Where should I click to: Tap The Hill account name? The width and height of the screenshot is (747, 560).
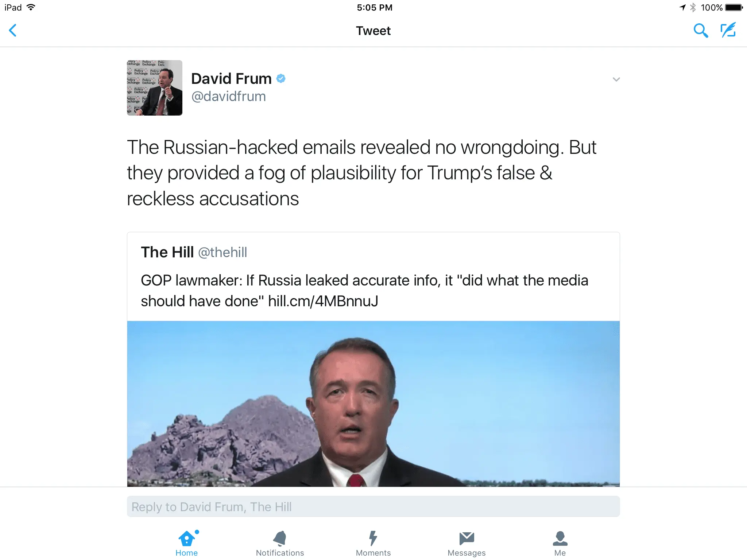pos(167,252)
